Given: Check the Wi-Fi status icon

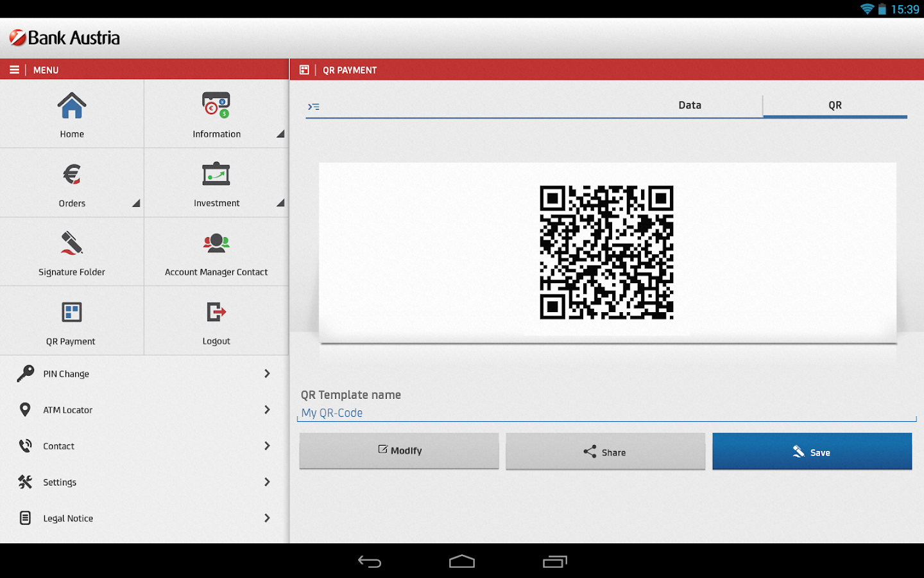Looking at the screenshot, I should (868, 9).
